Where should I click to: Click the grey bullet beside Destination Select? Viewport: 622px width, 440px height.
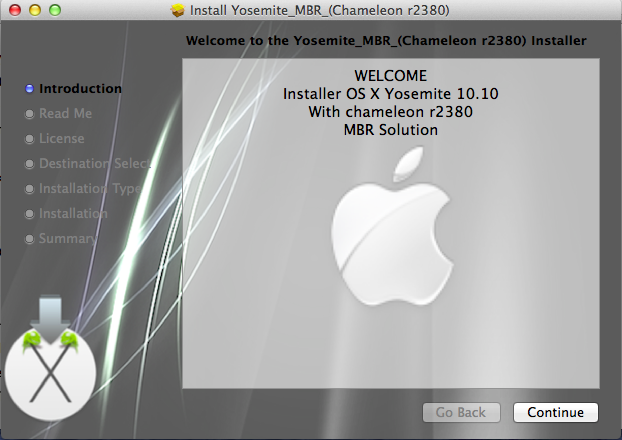pos(29,164)
